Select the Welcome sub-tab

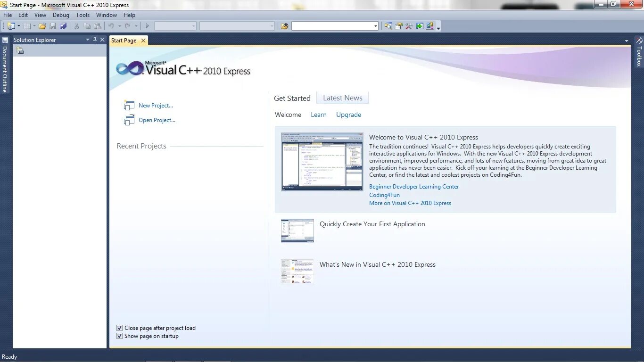[x=288, y=115]
